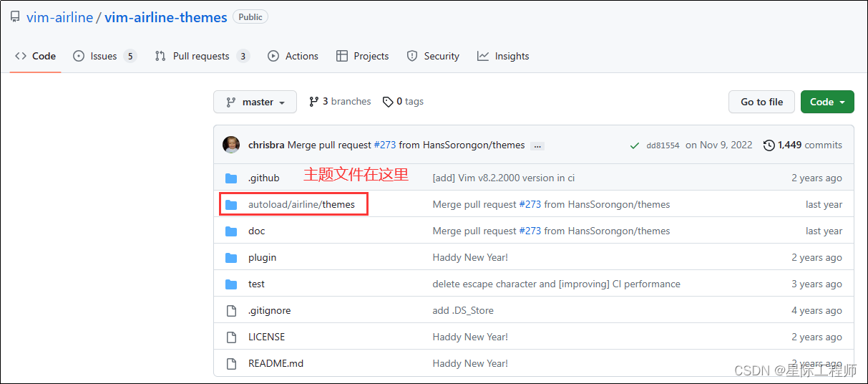Open the Insights tab
The height and width of the screenshot is (384, 868).
503,56
